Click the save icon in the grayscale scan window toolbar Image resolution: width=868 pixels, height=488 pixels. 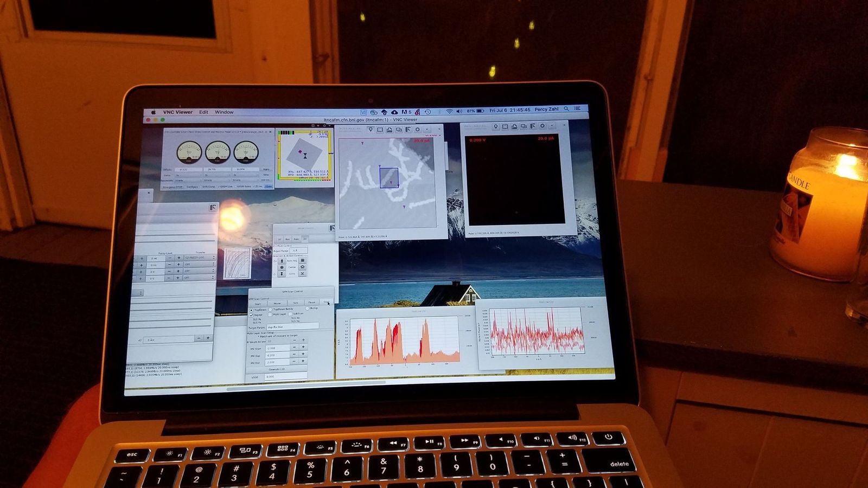point(390,130)
